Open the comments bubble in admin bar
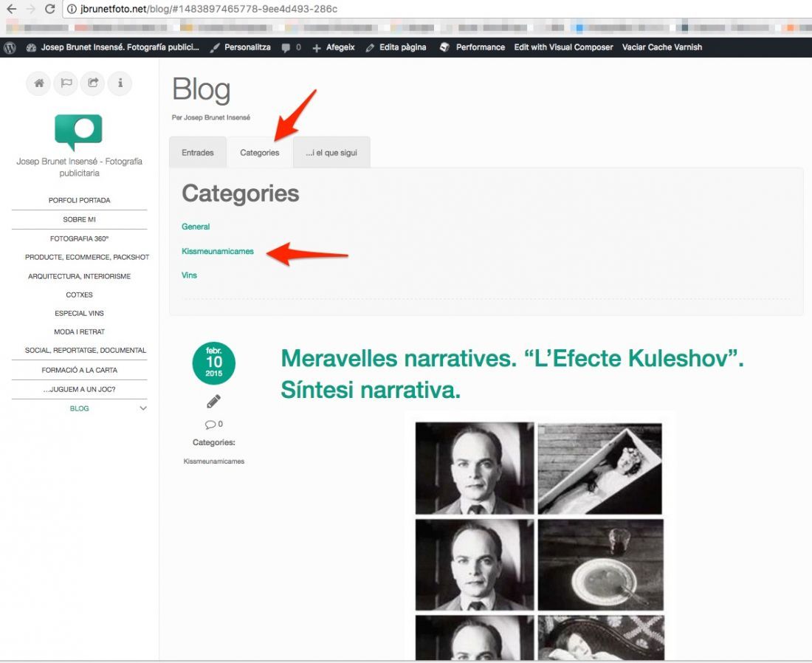 pos(291,47)
